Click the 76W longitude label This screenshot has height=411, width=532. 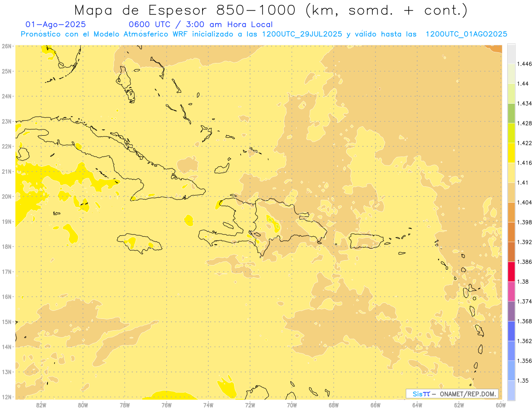pyautogui.click(x=166, y=405)
